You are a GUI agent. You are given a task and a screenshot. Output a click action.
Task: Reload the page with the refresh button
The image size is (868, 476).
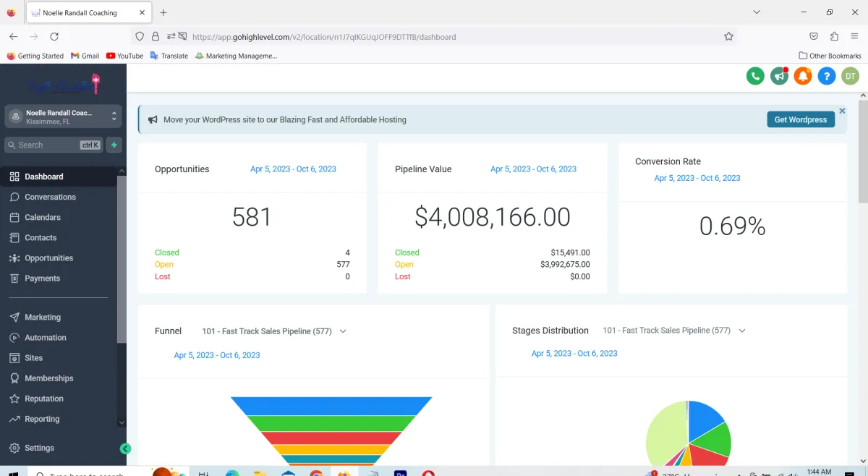[54, 36]
